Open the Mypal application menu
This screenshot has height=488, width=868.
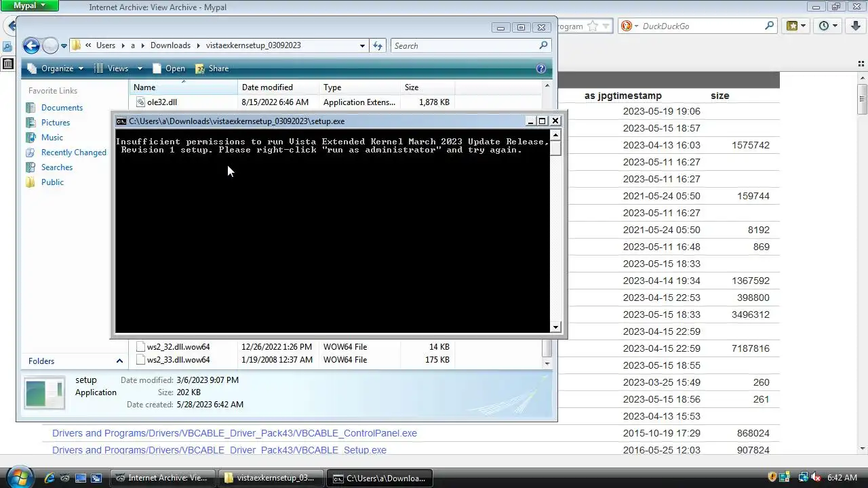pyautogui.click(x=30, y=5)
